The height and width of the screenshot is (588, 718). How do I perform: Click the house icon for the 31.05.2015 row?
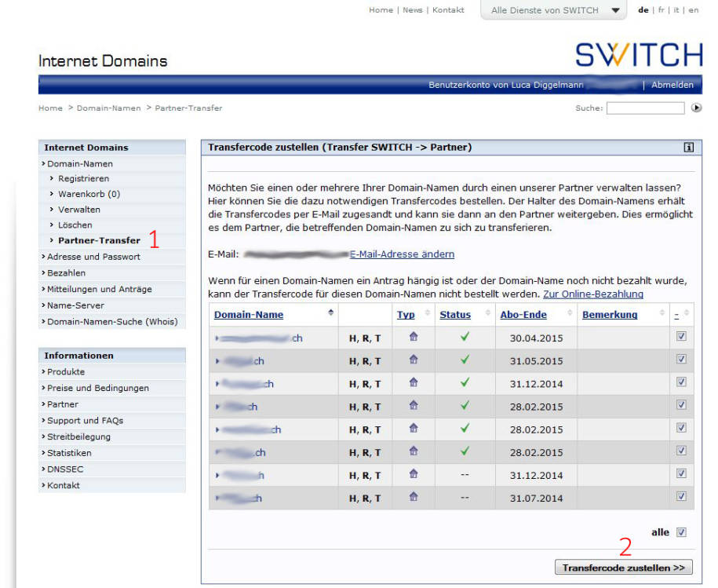pos(414,360)
